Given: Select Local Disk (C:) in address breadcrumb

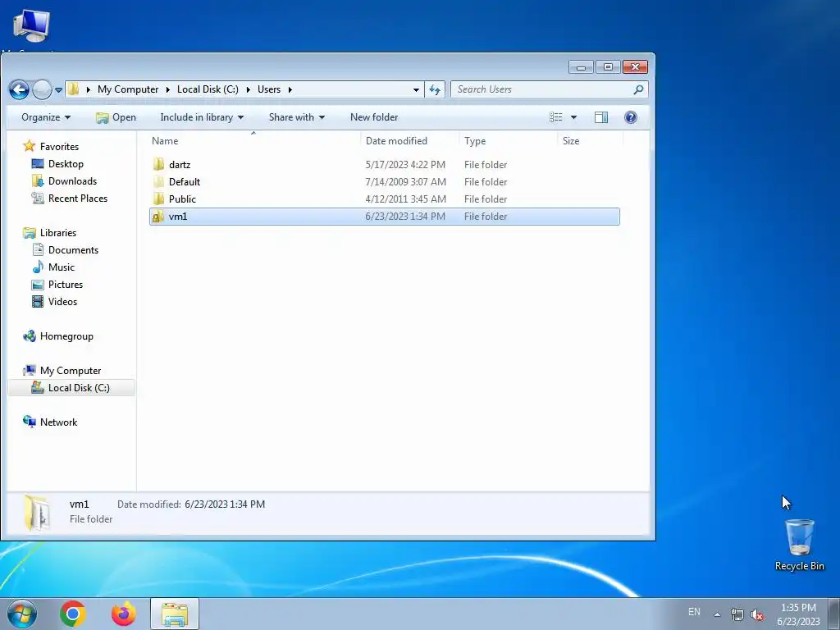Looking at the screenshot, I should (208, 89).
